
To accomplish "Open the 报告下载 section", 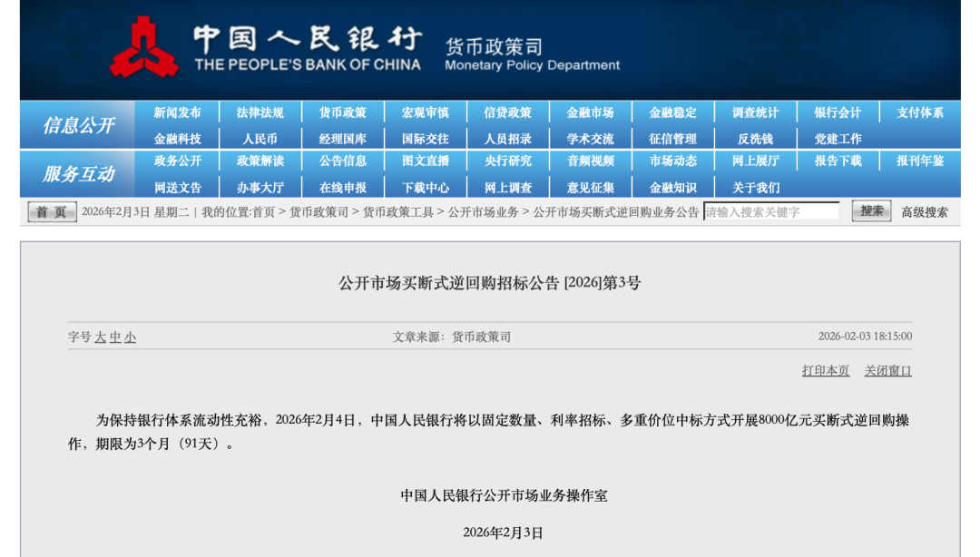I will [x=838, y=161].
